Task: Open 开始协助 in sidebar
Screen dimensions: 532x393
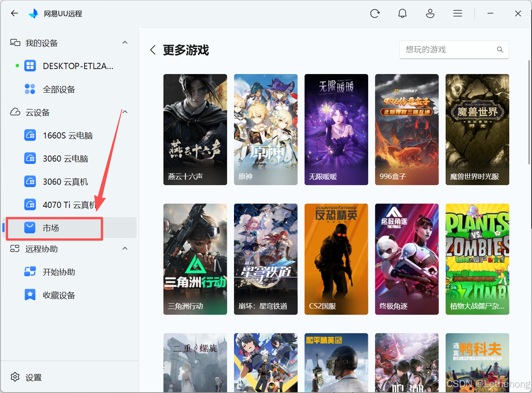Action: [69, 272]
